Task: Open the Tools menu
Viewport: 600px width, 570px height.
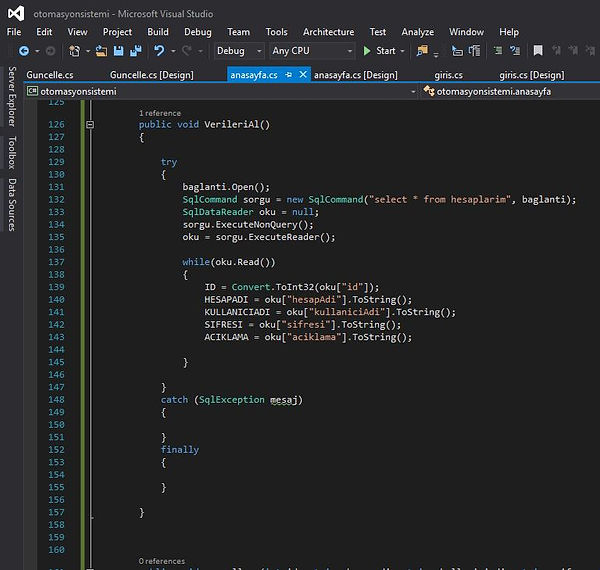Action: click(276, 32)
